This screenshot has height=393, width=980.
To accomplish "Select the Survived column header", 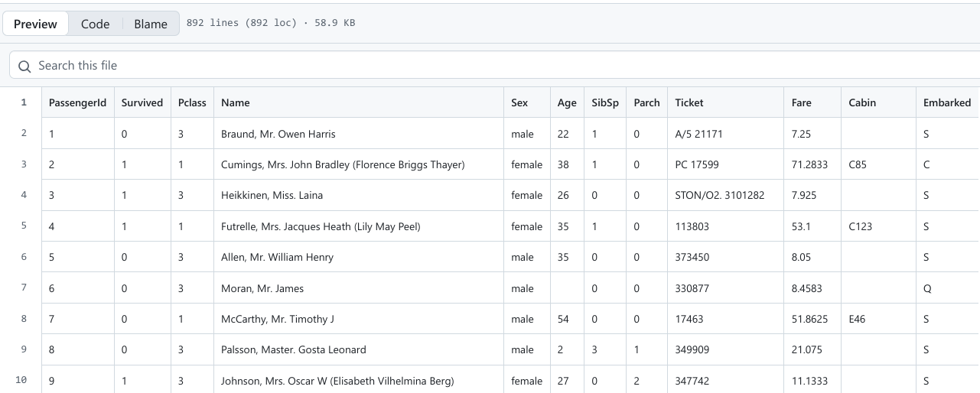I will (142, 102).
